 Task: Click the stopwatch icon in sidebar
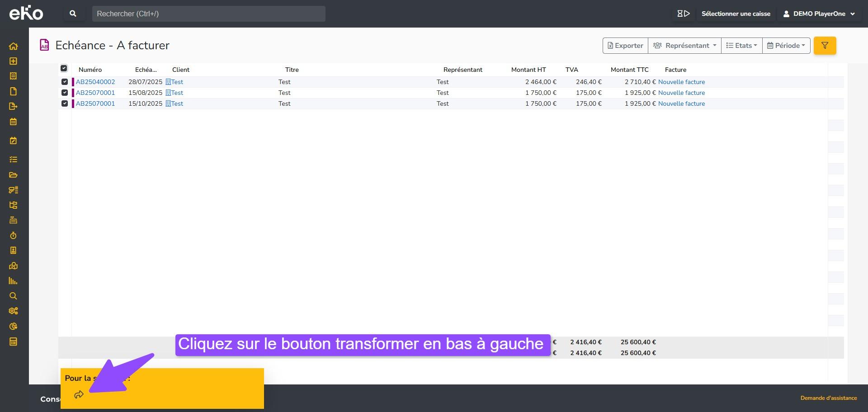(x=13, y=235)
